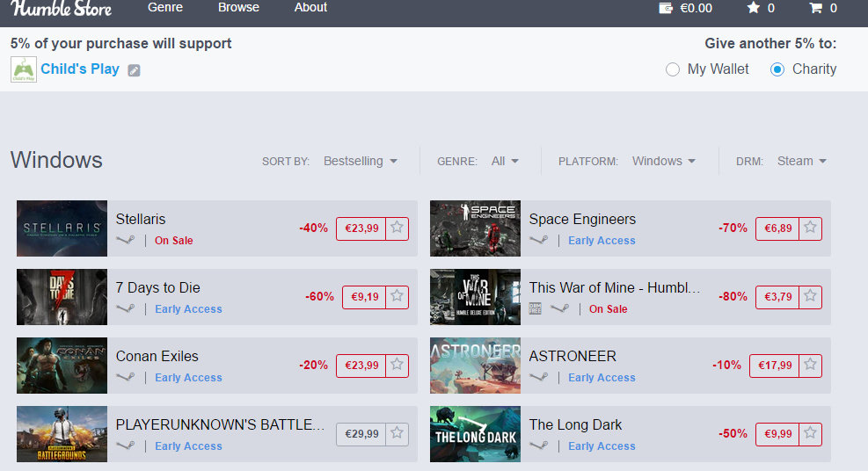Viewport: 868px width, 471px height.
Task: Open the Space Engineers game title
Action: click(x=582, y=219)
